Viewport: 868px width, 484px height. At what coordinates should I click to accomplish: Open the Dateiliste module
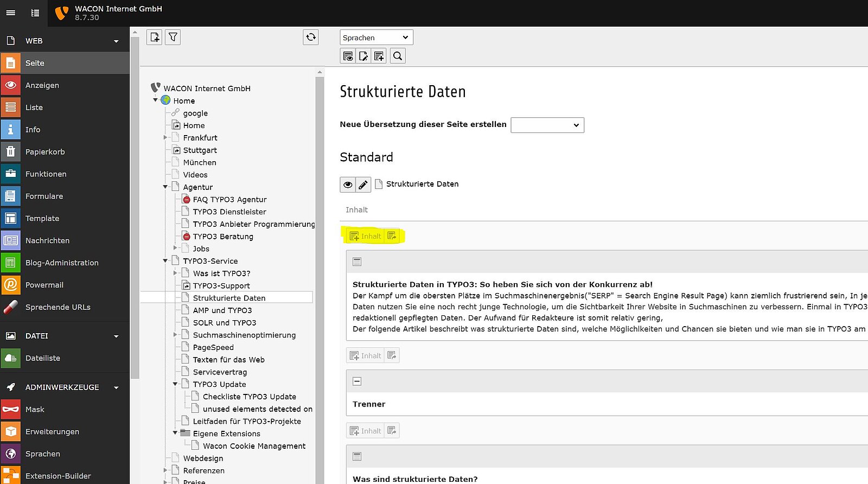coord(42,358)
